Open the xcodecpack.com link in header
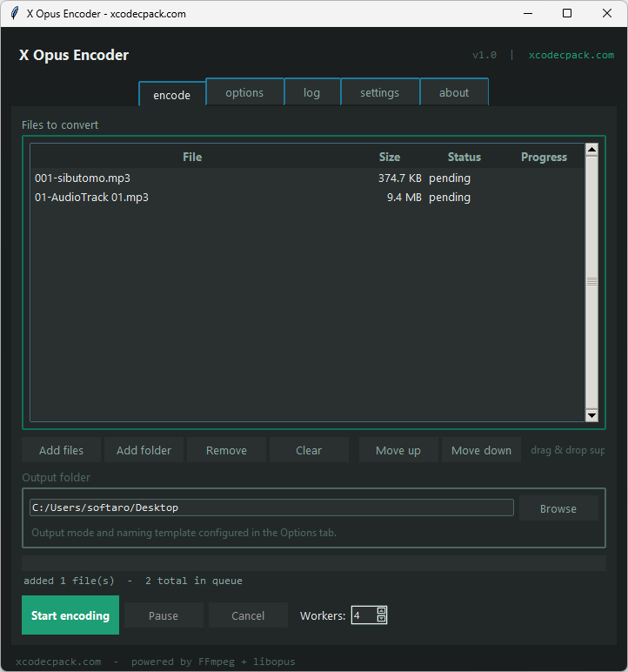Image resolution: width=628 pixels, height=672 pixels. pos(571,55)
